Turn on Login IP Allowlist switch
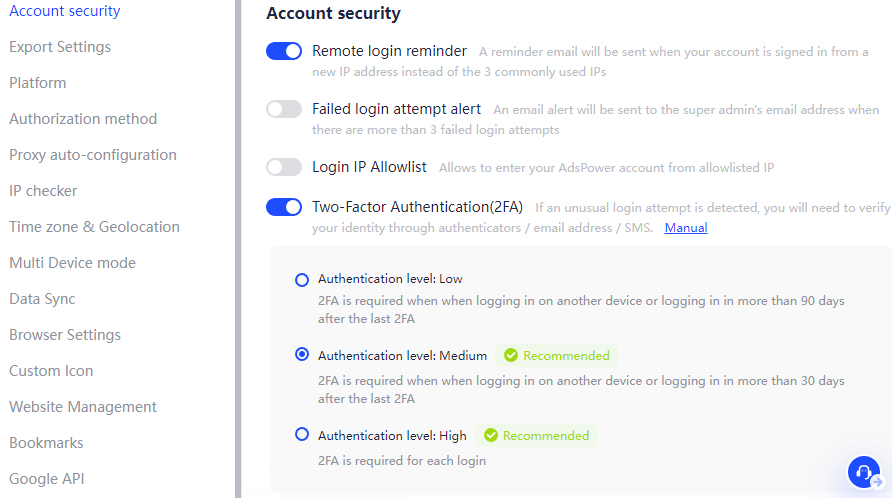Image resolution: width=893 pixels, height=498 pixels. coord(284,167)
